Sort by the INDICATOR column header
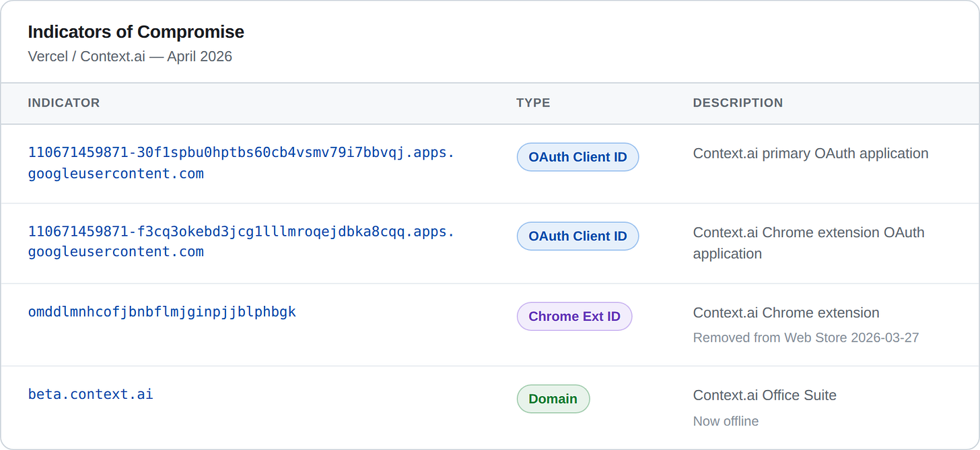Viewport: 980px width, 450px height. coord(64,103)
